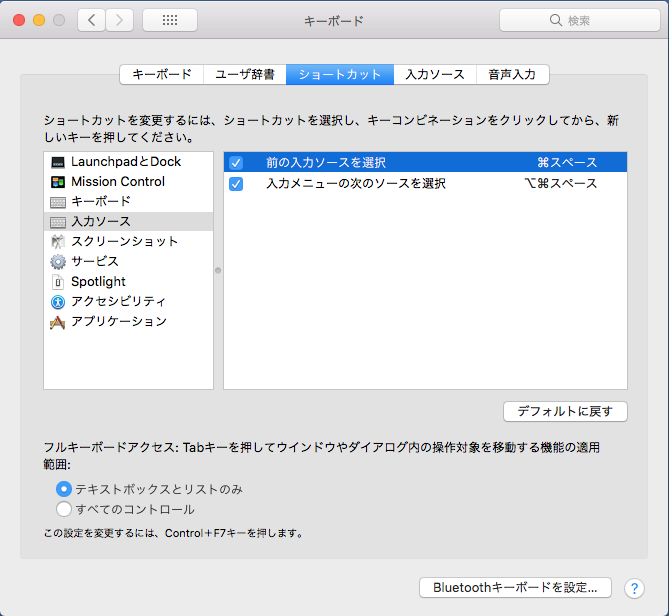Screen dimensions: 669x616
Task: Go forward with the right arrow button
Action: pos(119,20)
